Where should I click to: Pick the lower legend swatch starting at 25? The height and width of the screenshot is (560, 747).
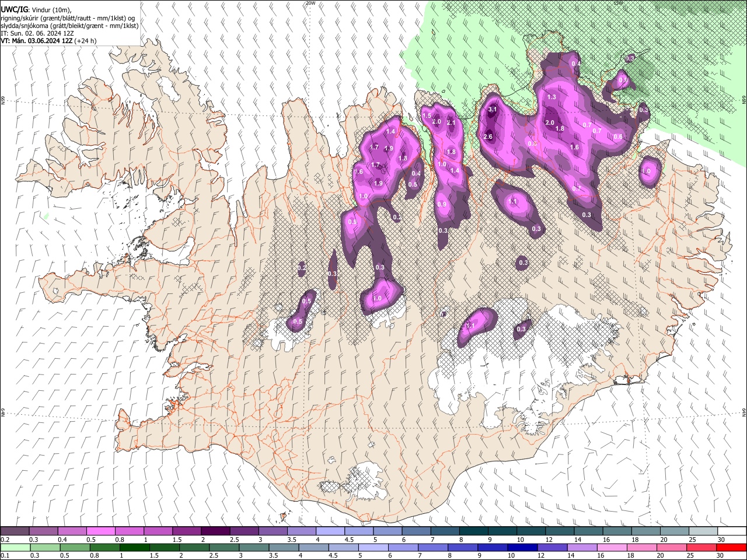coord(701,548)
